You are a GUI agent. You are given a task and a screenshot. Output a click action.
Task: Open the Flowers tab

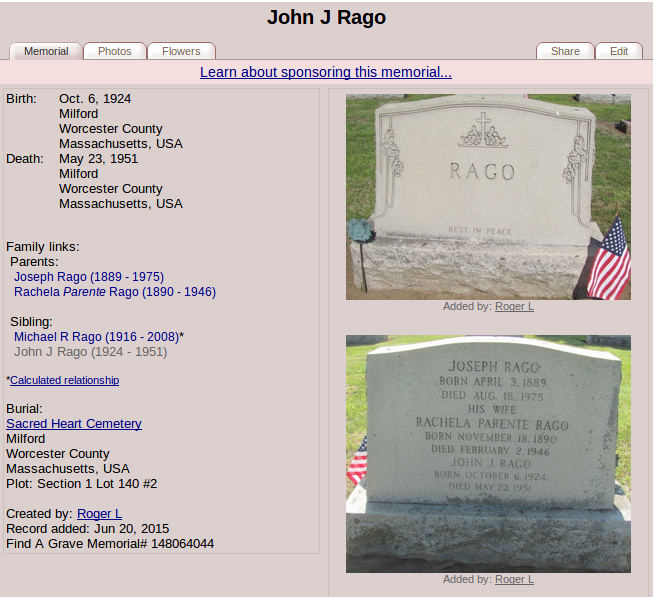click(x=181, y=51)
